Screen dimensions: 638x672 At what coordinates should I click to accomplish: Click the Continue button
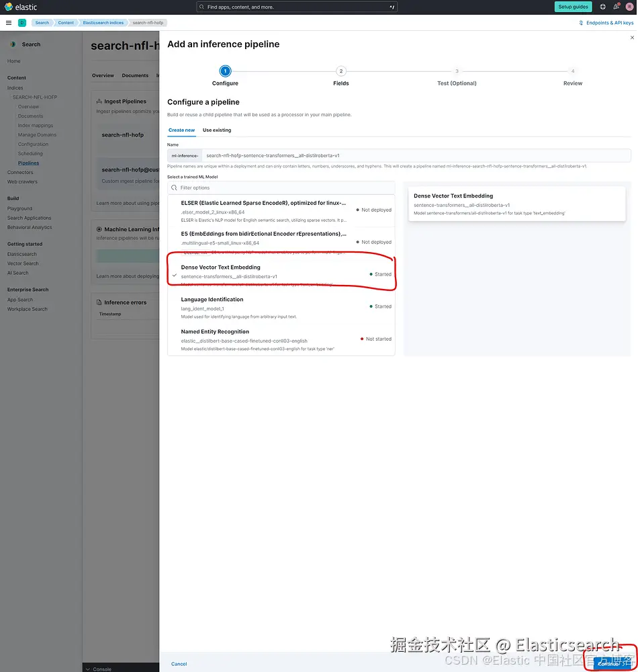(x=611, y=663)
